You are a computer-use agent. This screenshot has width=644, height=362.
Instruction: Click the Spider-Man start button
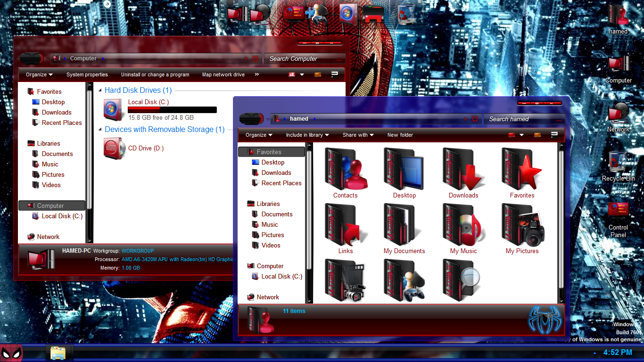[x=11, y=353]
